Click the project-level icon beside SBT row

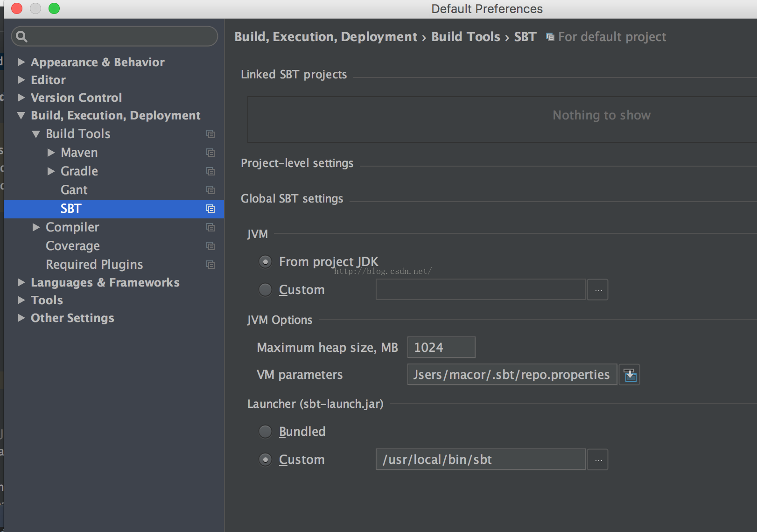210,209
